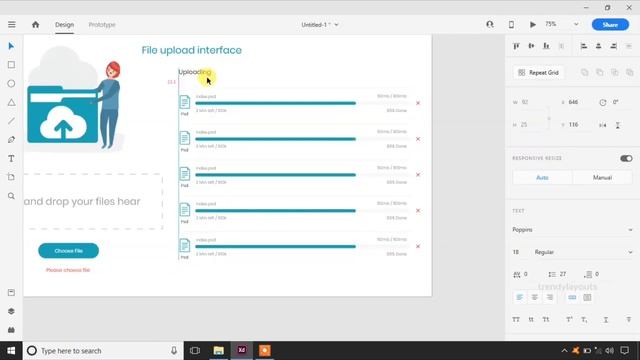Open the Regular font weight dropdown
The image size is (640, 360).
[x=583, y=252]
